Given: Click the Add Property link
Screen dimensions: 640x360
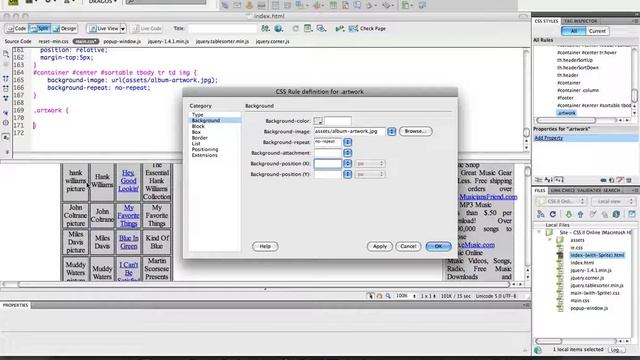Looking at the screenshot, I should coord(549,138).
